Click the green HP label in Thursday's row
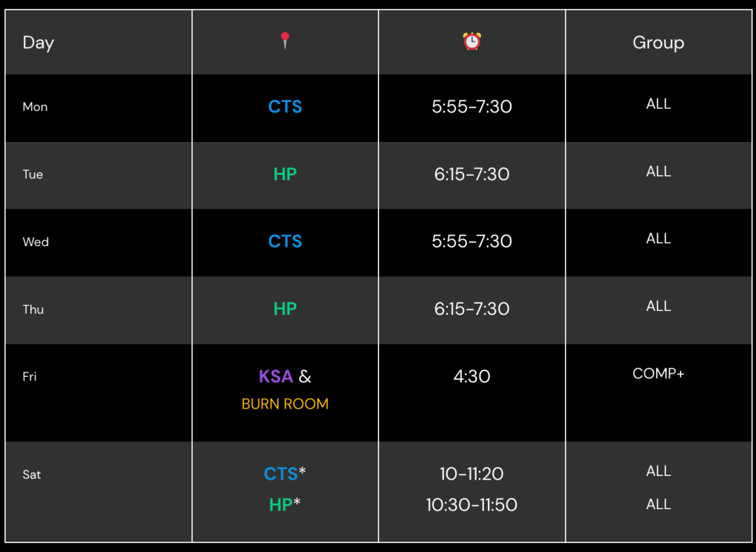The height and width of the screenshot is (552, 756). coord(285,309)
